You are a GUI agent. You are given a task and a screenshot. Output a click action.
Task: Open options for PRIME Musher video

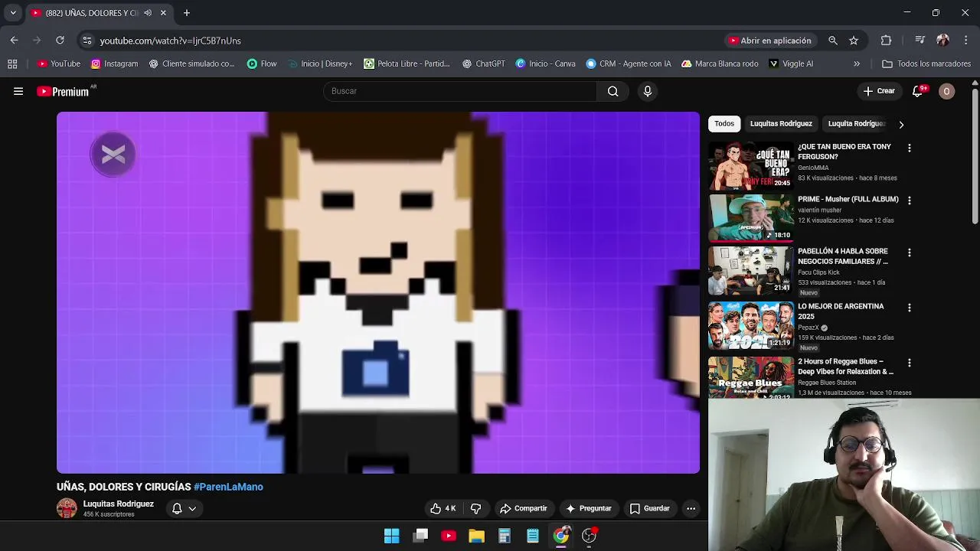(x=909, y=201)
